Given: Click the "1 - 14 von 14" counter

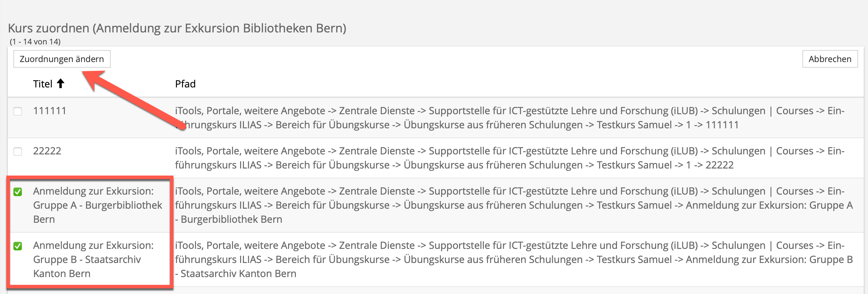Looking at the screenshot, I should [x=35, y=42].
